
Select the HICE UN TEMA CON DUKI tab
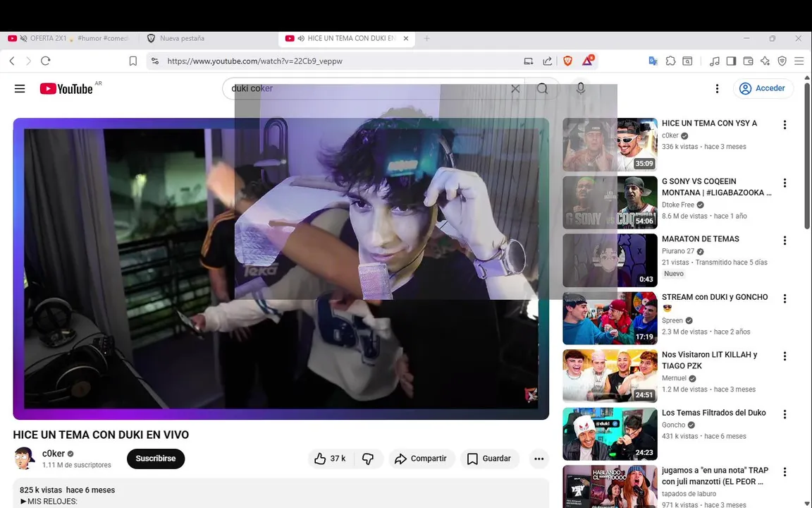[x=346, y=38]
